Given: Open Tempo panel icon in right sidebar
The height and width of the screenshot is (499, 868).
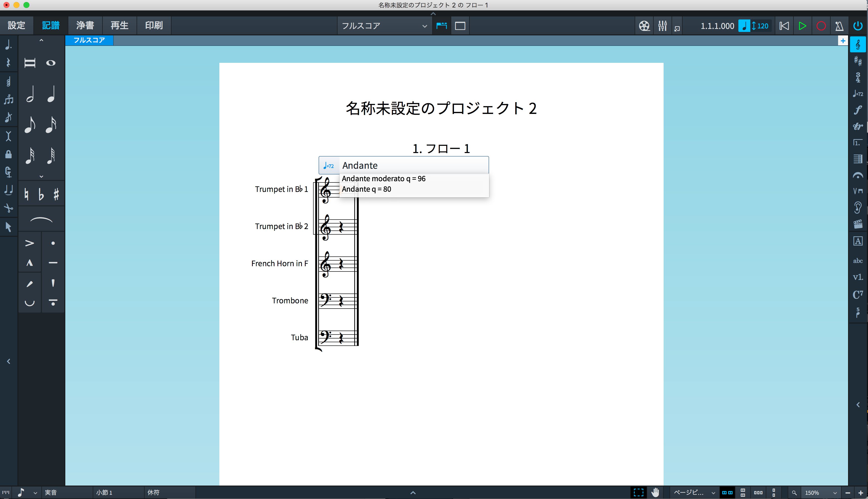Looking at the screenshot, I should pyautogui.click(x=858, y=93).
